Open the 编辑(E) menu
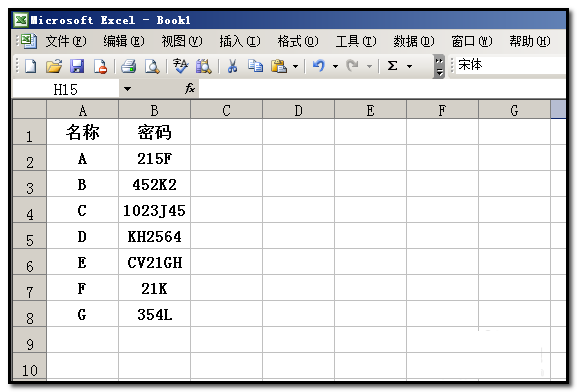The height and width of the screenshot is (392, 577). [x=124, y=41]
